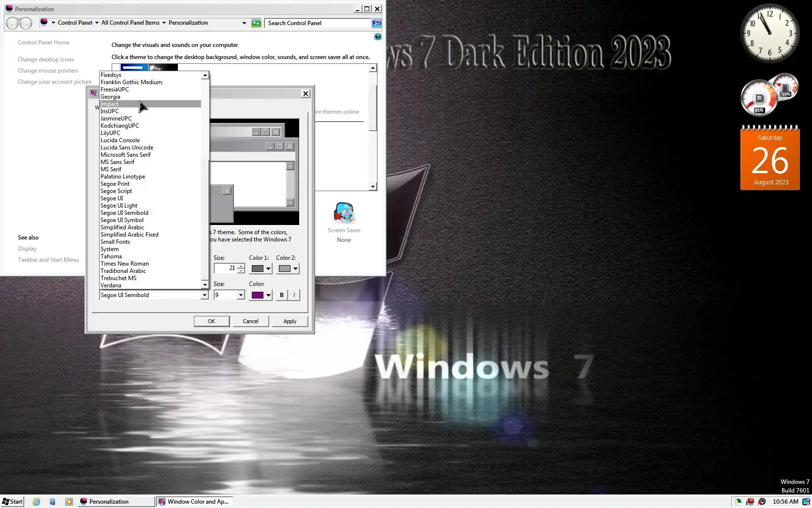Click the refresh button beside the address bar
Viewport: 812px width, 508px height.
click(x=256, y=23)
